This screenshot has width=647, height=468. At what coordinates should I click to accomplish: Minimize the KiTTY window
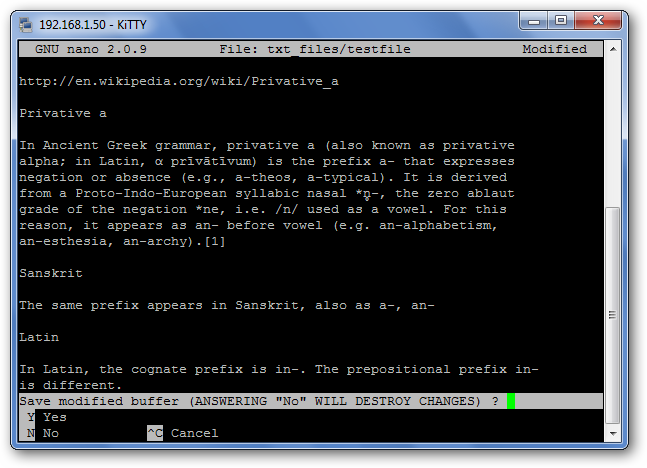(534, 21)
